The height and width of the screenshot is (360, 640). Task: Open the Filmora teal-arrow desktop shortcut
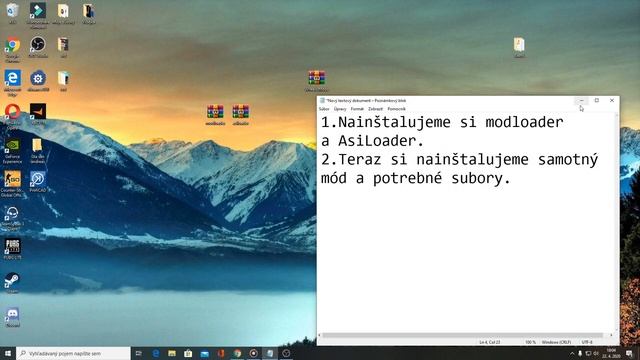[38, 15]
